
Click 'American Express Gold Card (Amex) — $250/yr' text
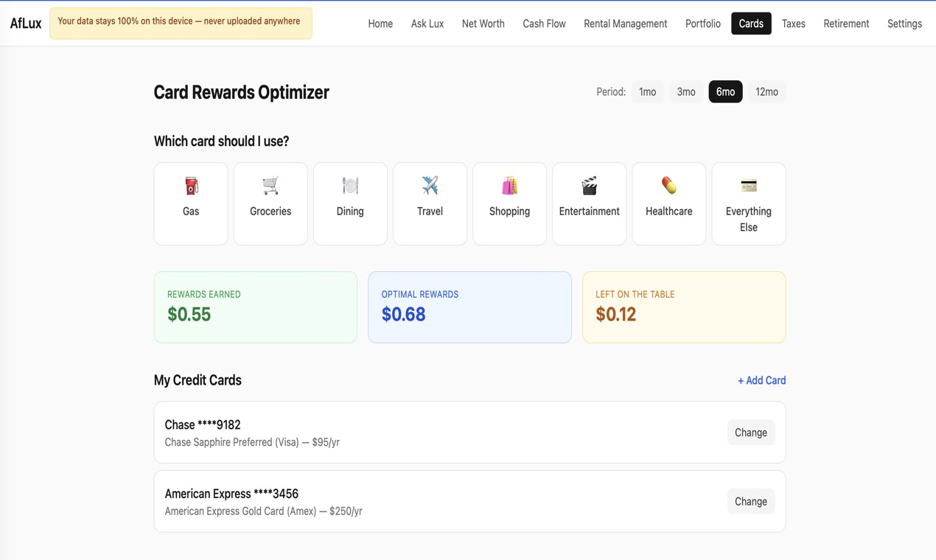pos(263,511)
